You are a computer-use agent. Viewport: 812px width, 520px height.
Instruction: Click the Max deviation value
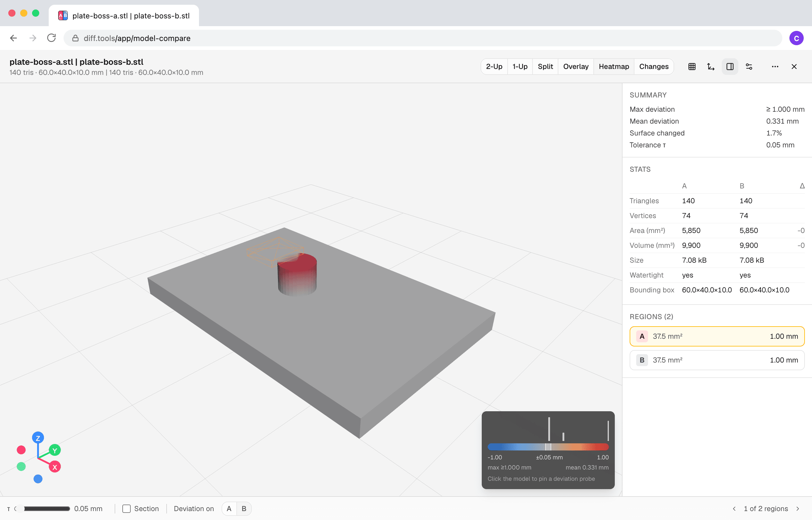[x=785, y=109]
